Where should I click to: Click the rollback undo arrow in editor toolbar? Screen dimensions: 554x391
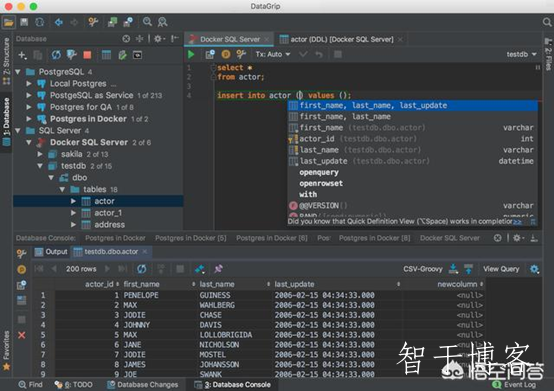coord(319,54)
